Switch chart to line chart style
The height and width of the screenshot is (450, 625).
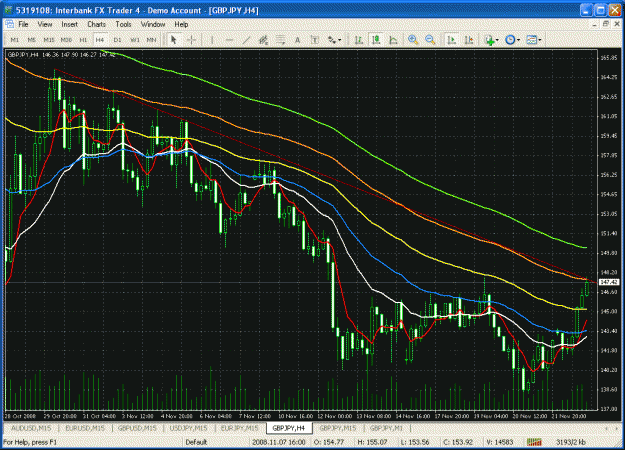[393, 40]
